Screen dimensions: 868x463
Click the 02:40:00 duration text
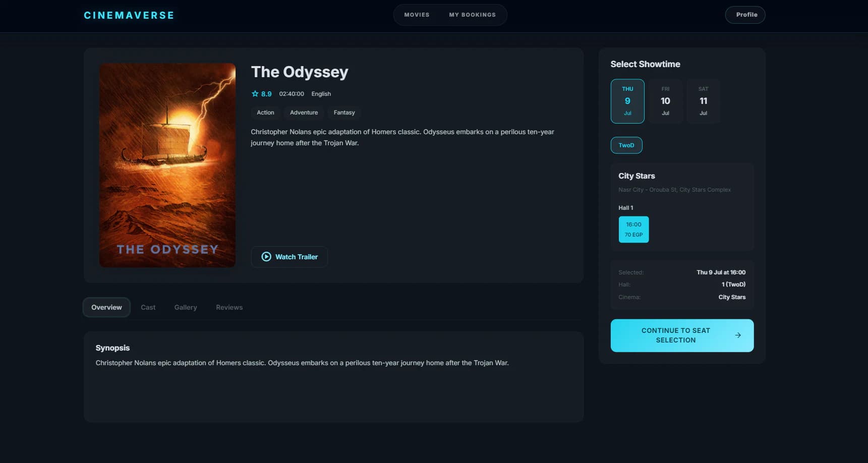click(x=292, y=94)
